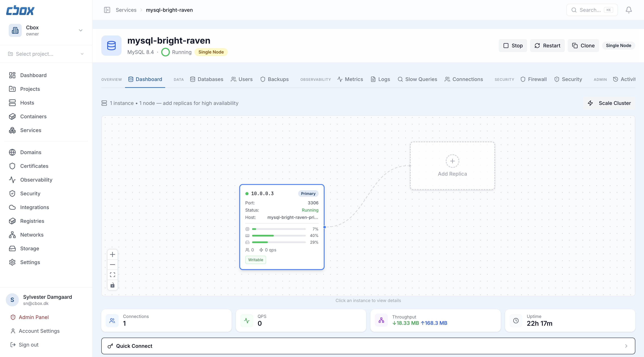Open the Admin Panel link
644x357 pixels.
(33, 317)
